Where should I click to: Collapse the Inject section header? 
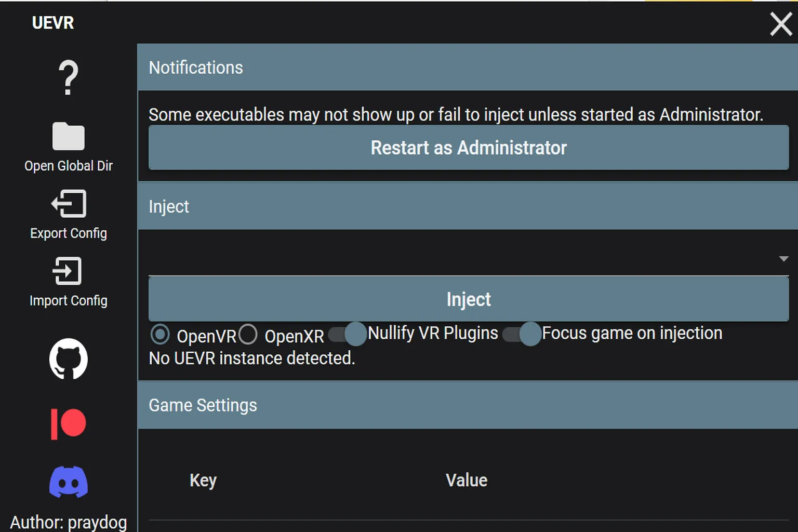tap(468, 206)
